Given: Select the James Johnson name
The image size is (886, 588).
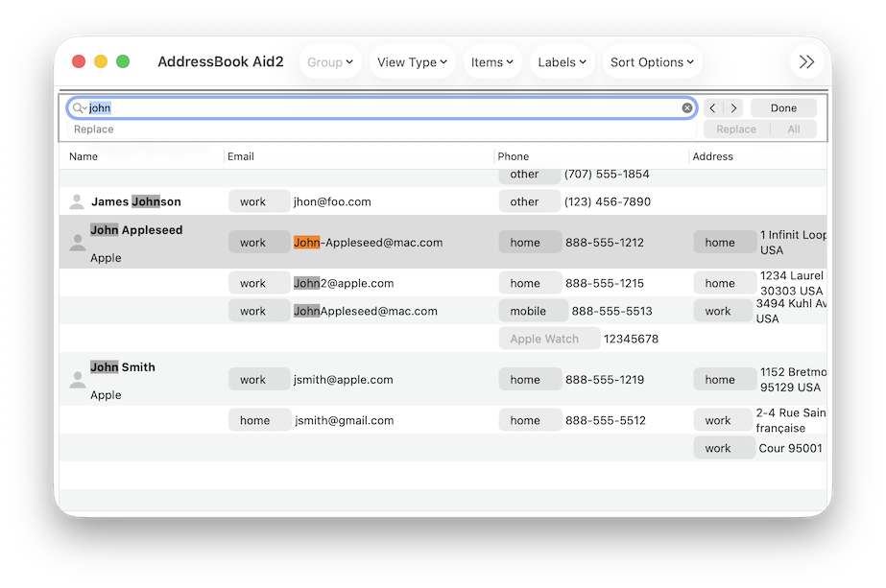Looking at the screenshot, I should [x=136, y=201].
